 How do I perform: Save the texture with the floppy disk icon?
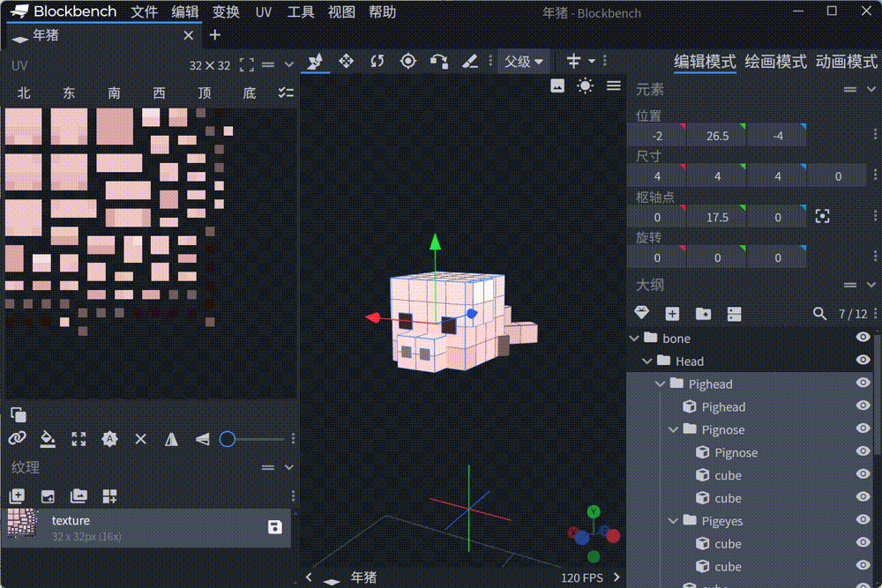(274, 527)
